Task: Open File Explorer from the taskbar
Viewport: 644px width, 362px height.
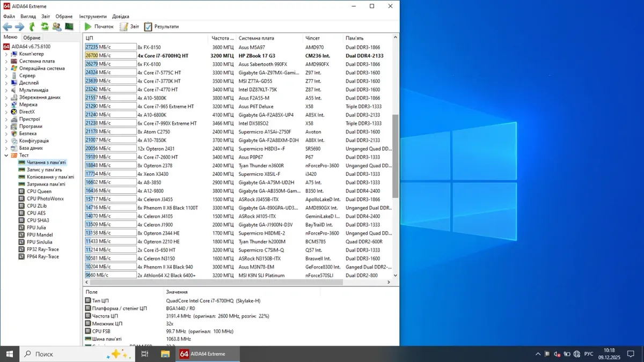Action: pyautogui.click(x=165, y=354)
